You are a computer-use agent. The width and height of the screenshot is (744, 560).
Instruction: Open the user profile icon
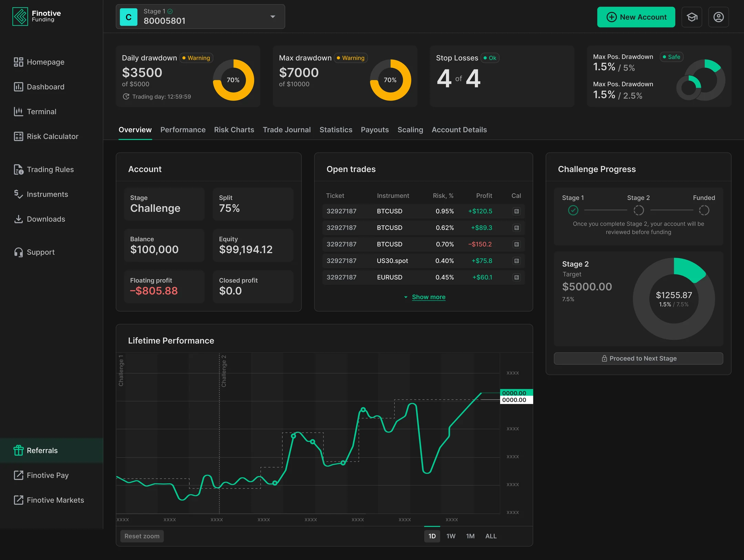(x=719, y=17)
